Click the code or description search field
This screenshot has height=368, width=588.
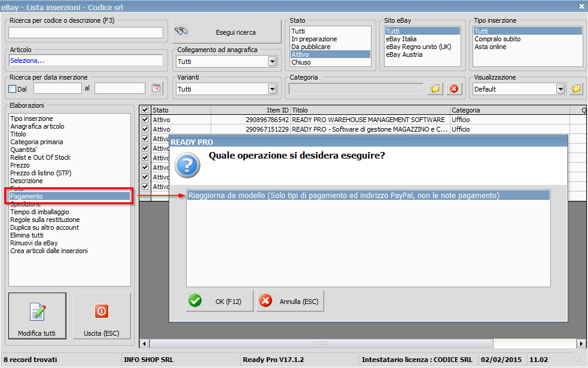[x=86, y=33]
